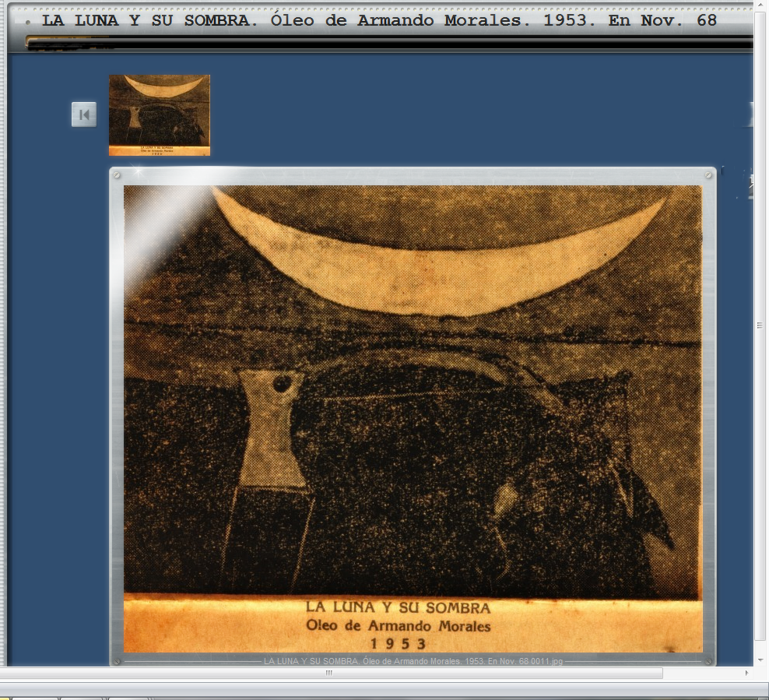This screenshot has width=769, height=700.
Task: Click the filename caption ending in '68 0011.jpg'
Action: [x=413, y=661]
